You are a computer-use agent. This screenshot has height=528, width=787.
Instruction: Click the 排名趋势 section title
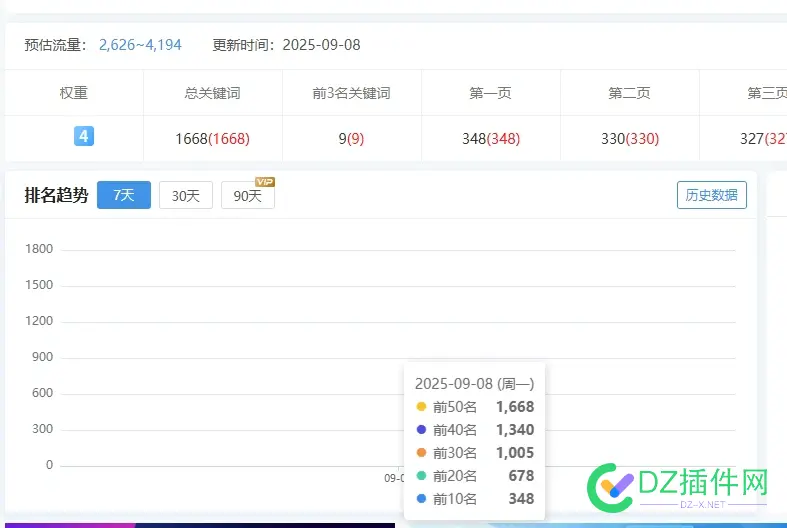coord(56,195)
